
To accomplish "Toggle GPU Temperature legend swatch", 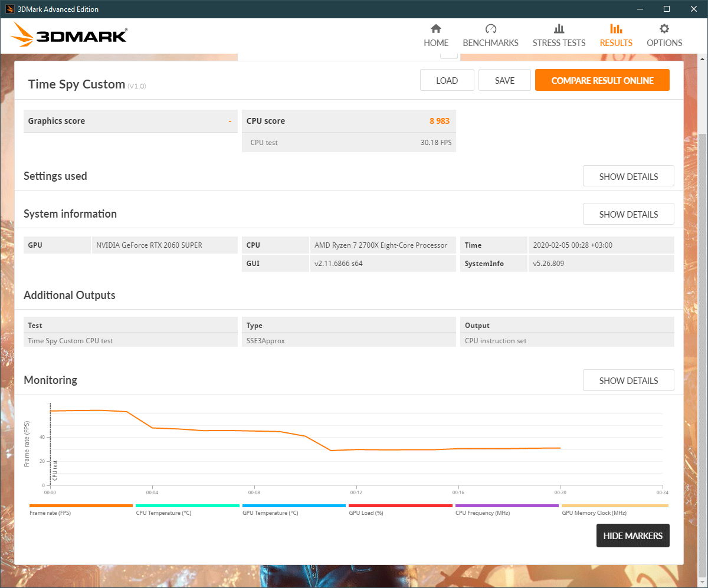I will pos(294,505).
